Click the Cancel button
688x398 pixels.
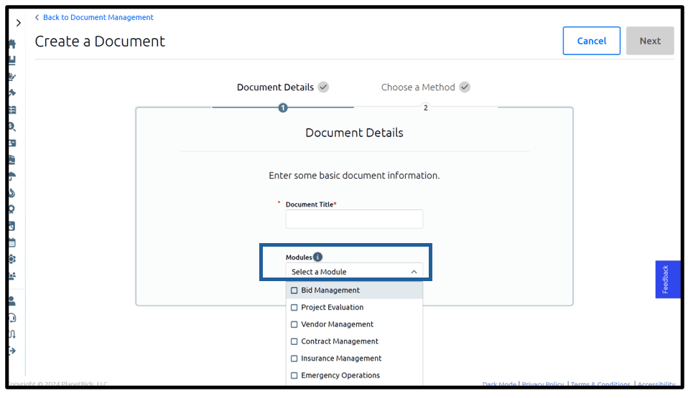[x=591, y=41]
